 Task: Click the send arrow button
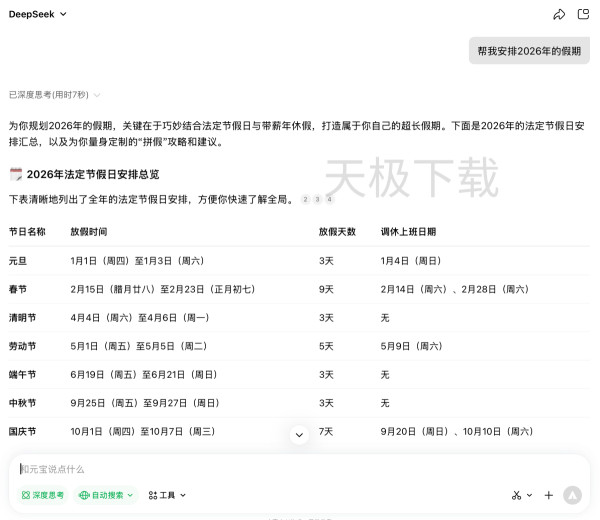point(572,495)
